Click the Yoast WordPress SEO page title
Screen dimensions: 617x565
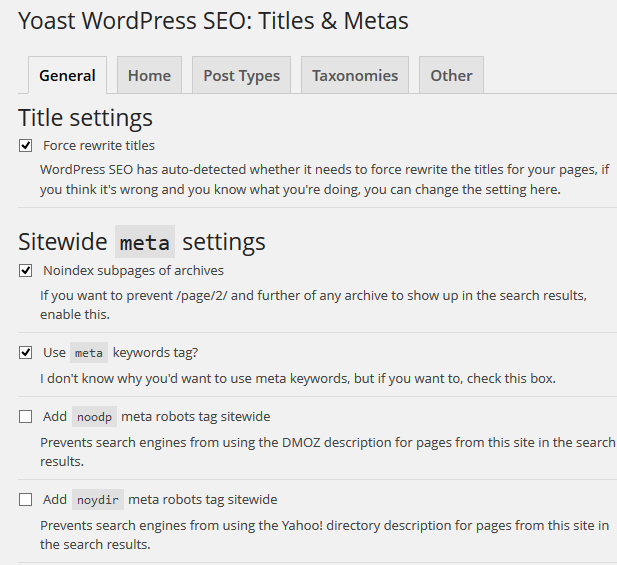213,21
